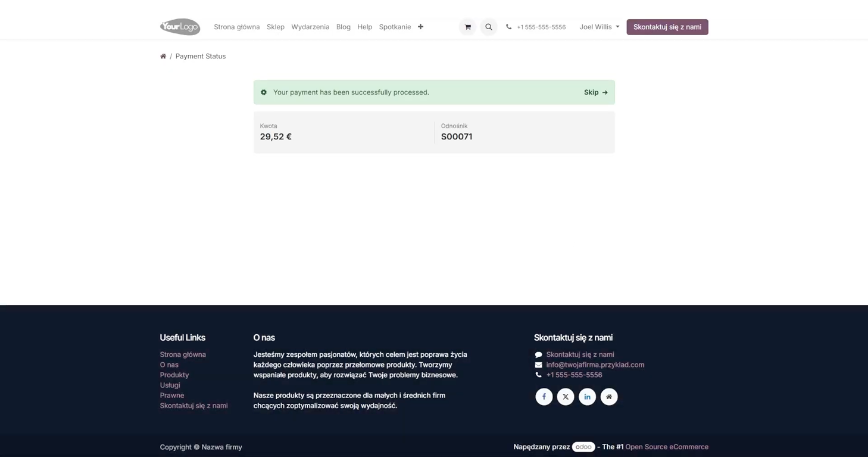
Task: Select Spotkanie in the top menu
Action: point(395,27)
